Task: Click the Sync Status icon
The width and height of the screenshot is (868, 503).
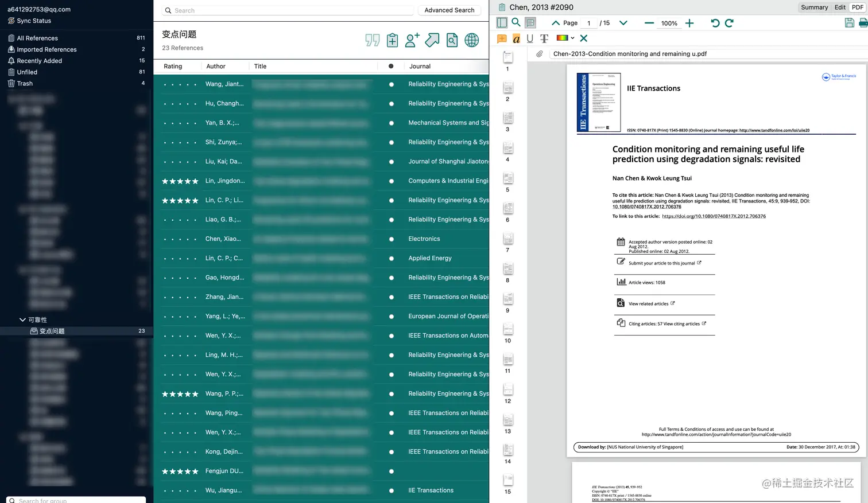Action: click(x=11, y=21)
